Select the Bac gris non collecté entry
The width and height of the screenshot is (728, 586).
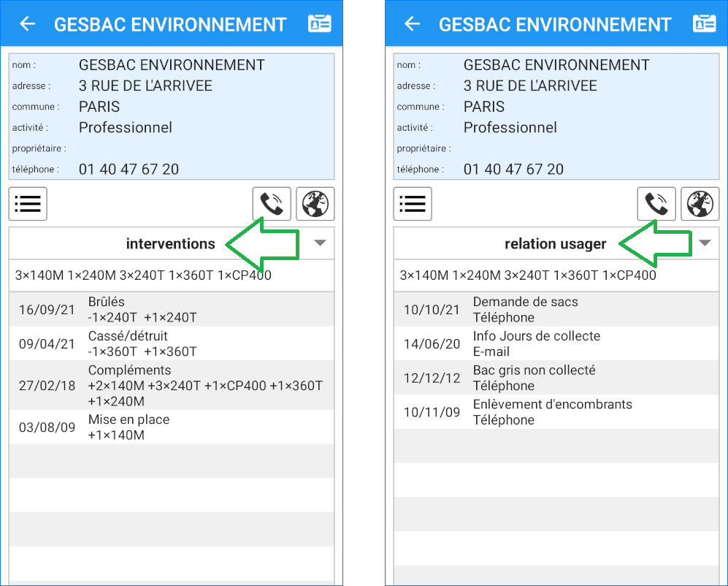(556, 378)
